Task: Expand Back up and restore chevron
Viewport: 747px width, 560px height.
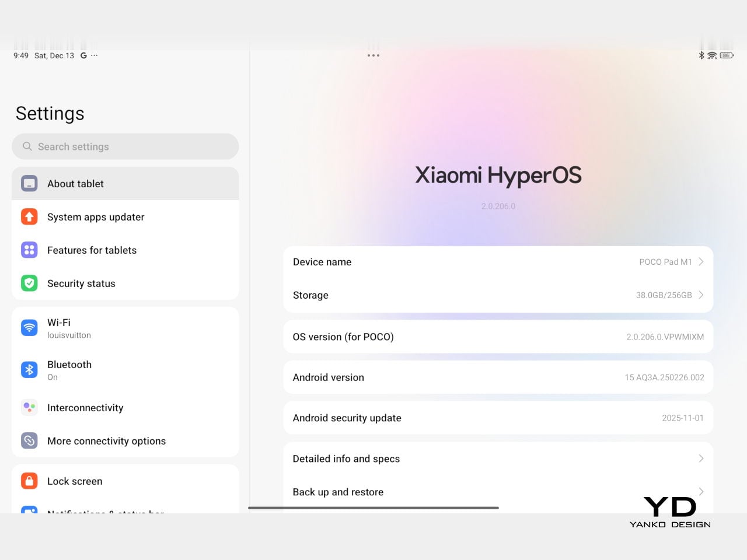Action: [x=701, y=492]
